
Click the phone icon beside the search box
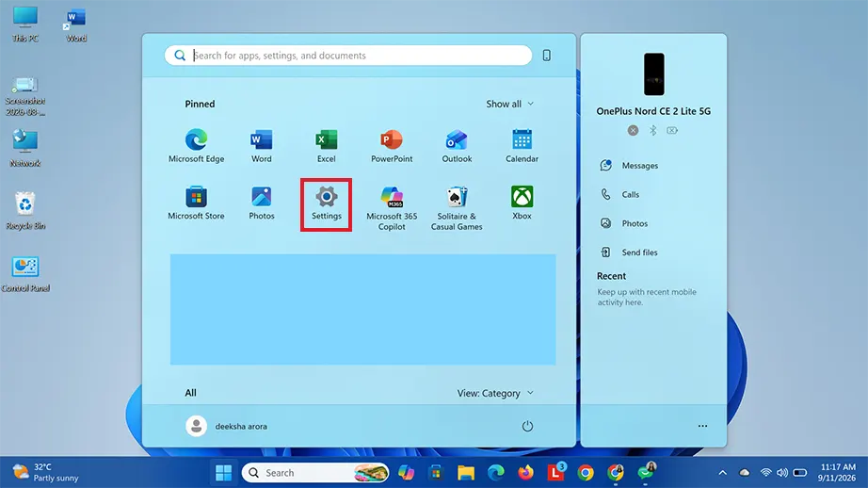pyautogui.click(x=546, y=56)
